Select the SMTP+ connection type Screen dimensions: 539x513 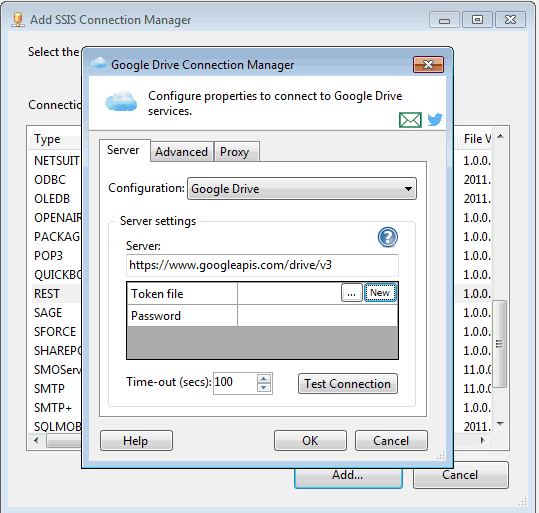click(x=53, y=407)
